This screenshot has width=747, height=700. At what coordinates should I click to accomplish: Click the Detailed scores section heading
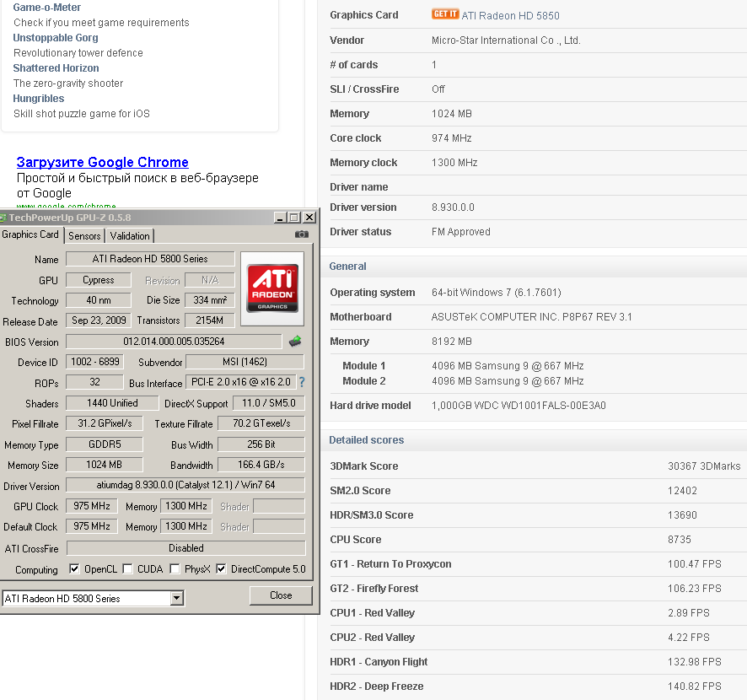tap(367, 440)
